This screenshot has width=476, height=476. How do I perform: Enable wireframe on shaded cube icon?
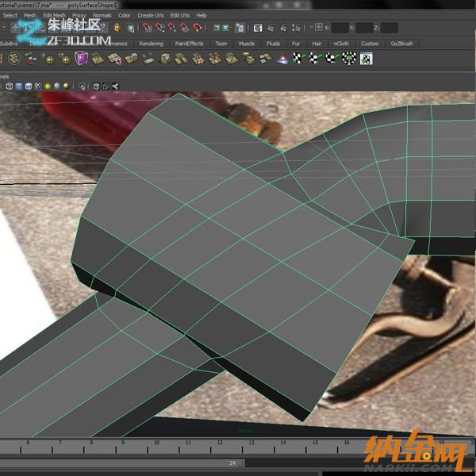click(x=29, y=86)
